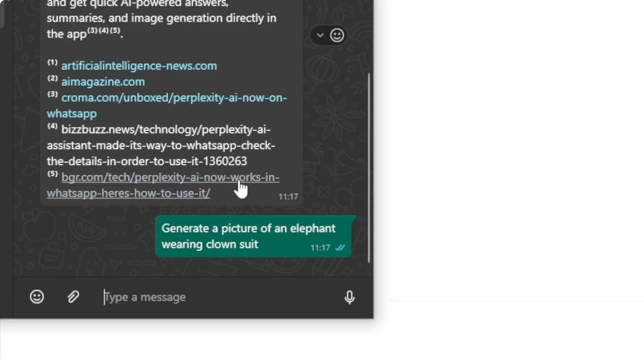Open the artificialintelligence-news.com link

click(x=139, y=66)
